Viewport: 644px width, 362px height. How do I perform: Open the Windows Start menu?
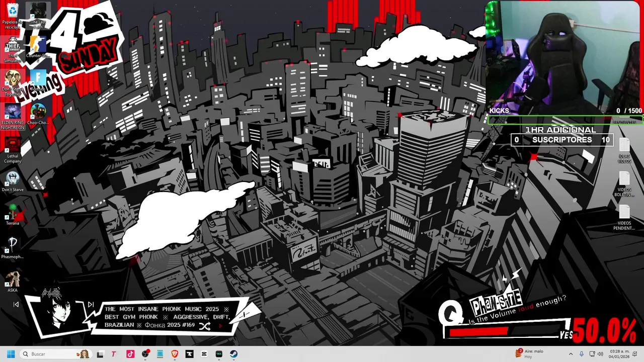click(11, 354)
